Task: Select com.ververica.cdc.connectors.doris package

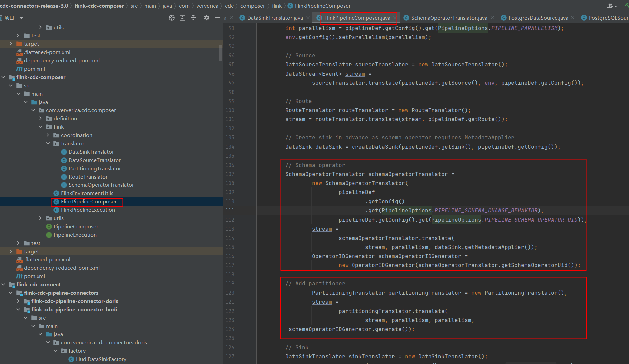Action: [x=104, y=342]
